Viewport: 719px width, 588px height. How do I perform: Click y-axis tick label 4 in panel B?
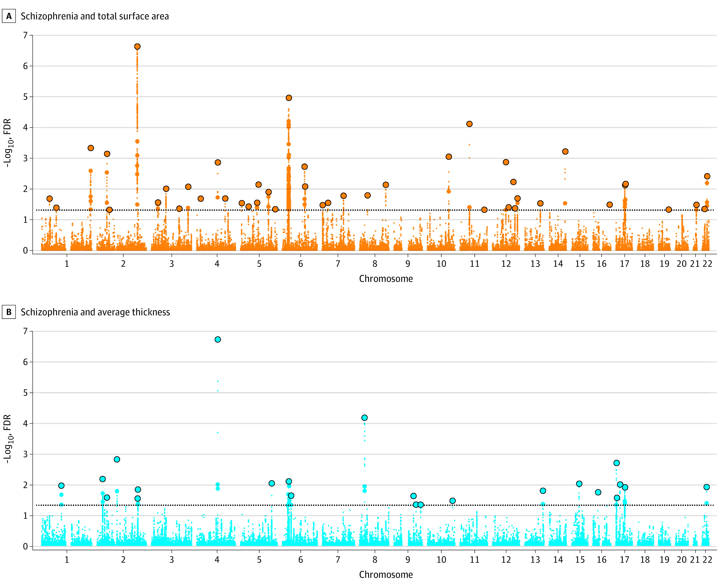coord(25,423)
